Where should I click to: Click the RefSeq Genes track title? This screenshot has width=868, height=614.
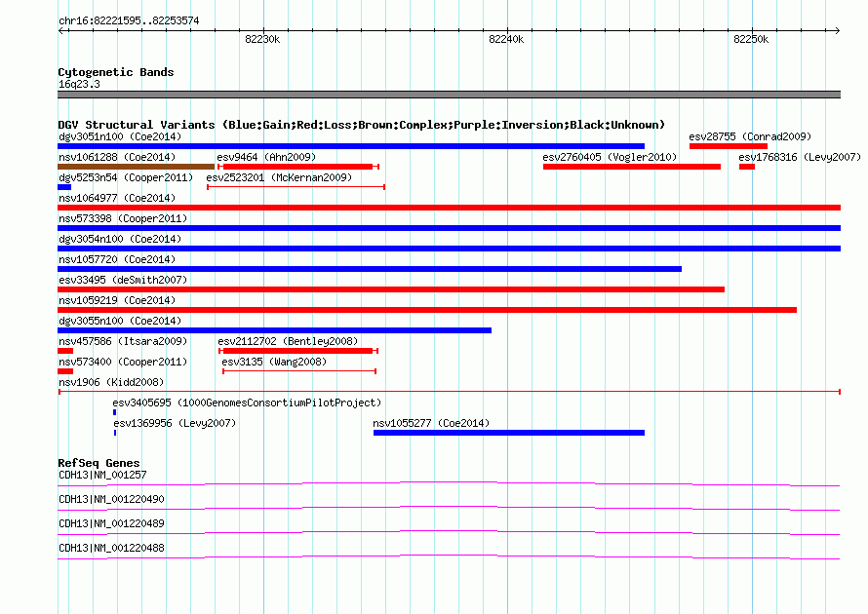tap(99, 464)
